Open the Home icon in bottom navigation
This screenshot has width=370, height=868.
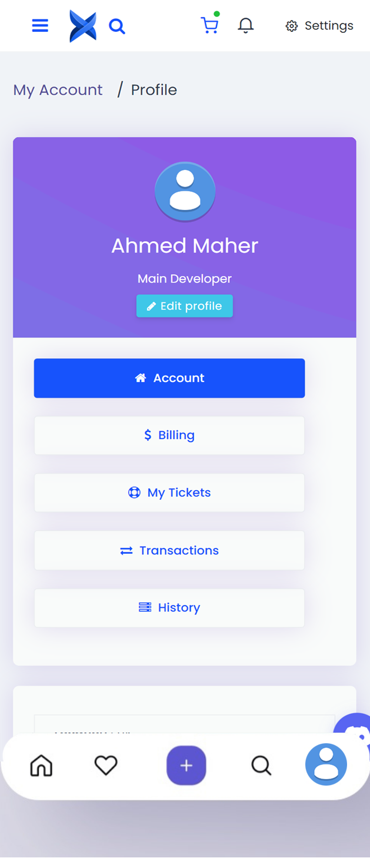tap(41, 765)
